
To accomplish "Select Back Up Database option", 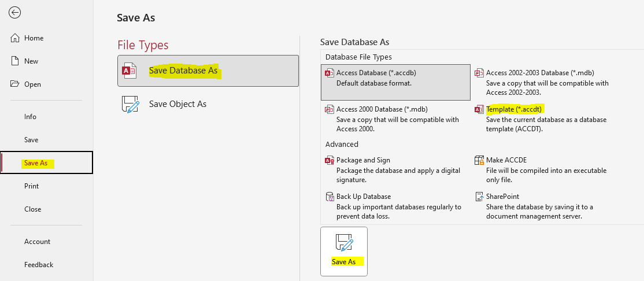I will 395,206.
